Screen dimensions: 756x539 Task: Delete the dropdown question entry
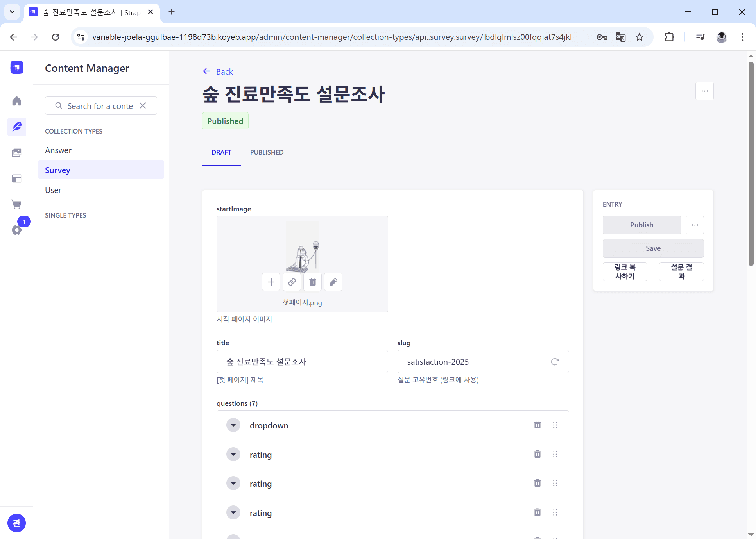pos(537,425)
